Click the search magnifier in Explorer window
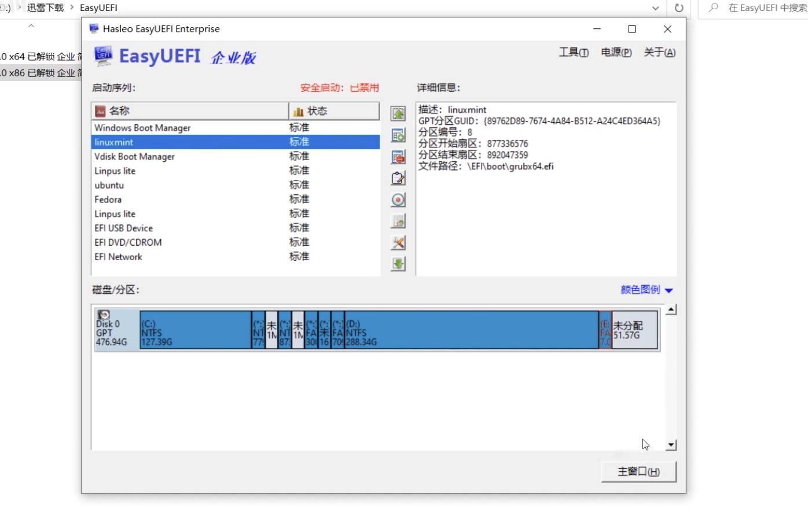The height and width of the screenshot is (532, 808). [714, 8]
